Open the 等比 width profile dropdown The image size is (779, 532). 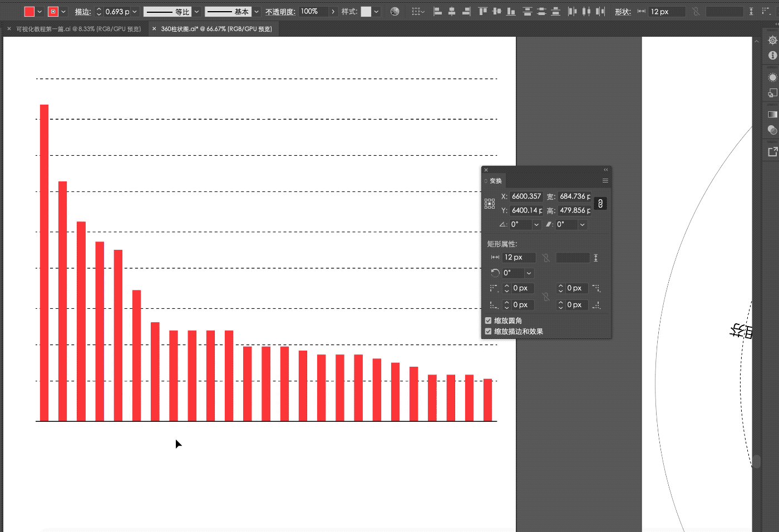(x=196, y=12)
